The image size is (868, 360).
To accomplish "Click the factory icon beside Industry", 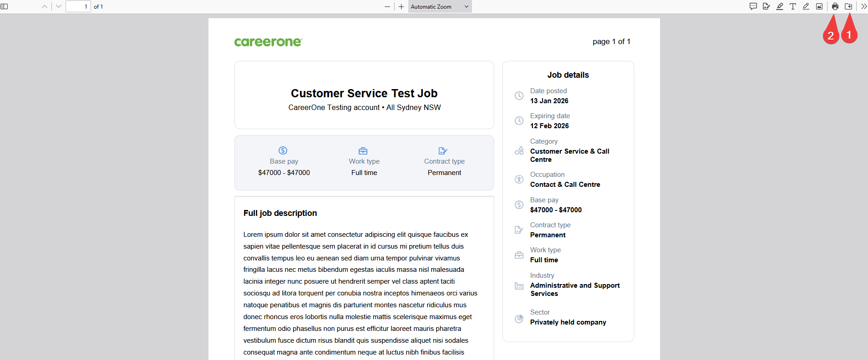I will (x=519, y=285).
